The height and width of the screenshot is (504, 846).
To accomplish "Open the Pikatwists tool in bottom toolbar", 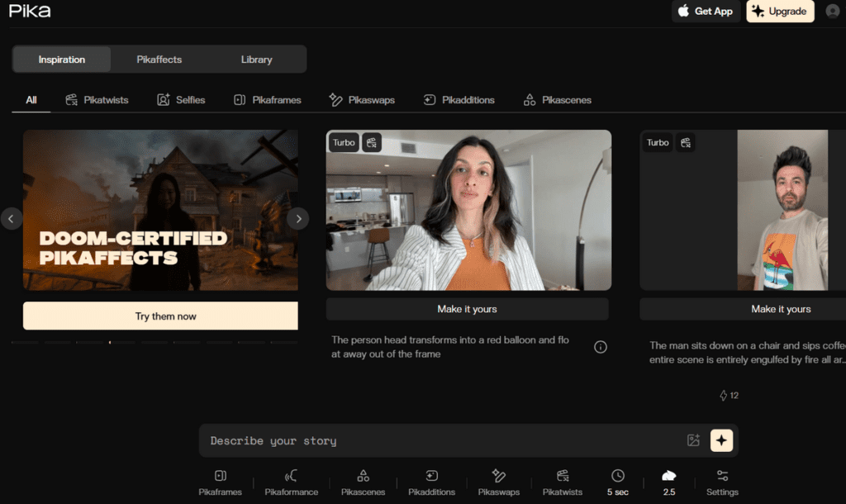I will (562, 476).
